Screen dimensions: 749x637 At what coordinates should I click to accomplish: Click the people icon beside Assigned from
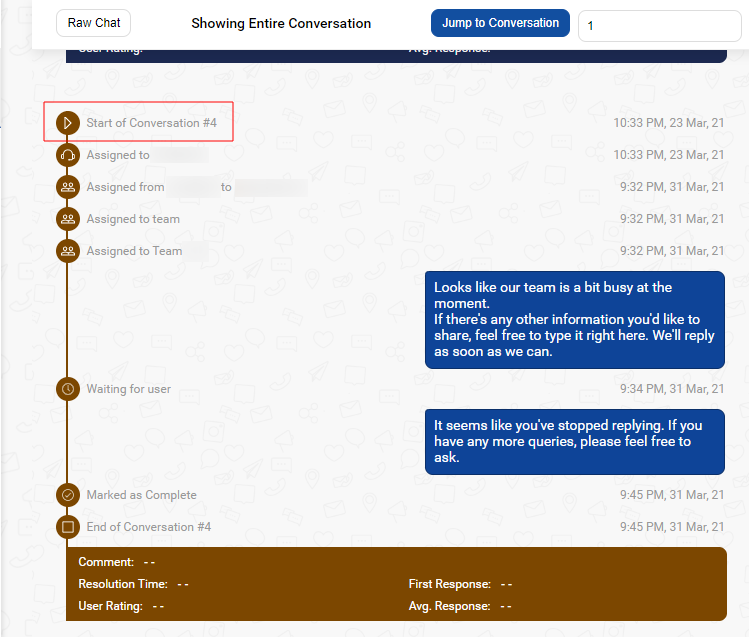click(x=68, y=187)
